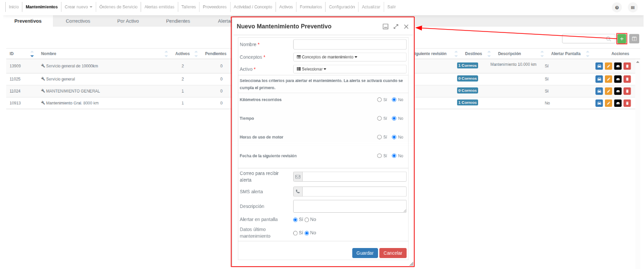Click the 1 Correos badge for row 13909

[467, 65]
